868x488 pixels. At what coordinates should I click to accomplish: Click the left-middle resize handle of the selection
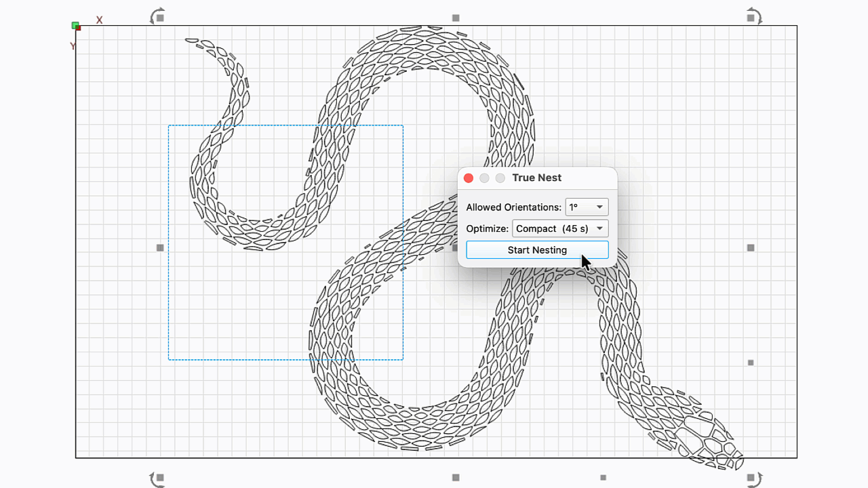[x=160, y=248]
